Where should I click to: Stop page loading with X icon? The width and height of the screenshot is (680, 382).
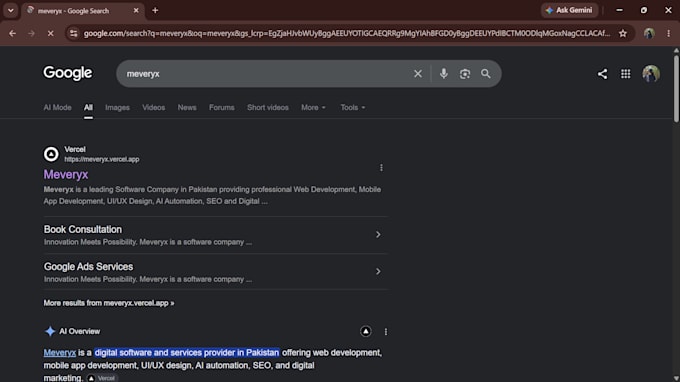coord(50,33)
